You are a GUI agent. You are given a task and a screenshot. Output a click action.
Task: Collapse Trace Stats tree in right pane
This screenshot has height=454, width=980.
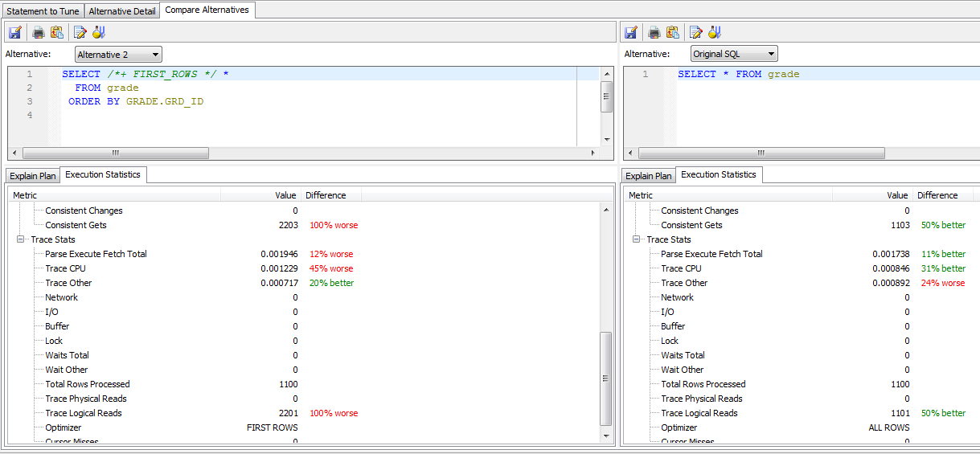click(x=637, y=239)
